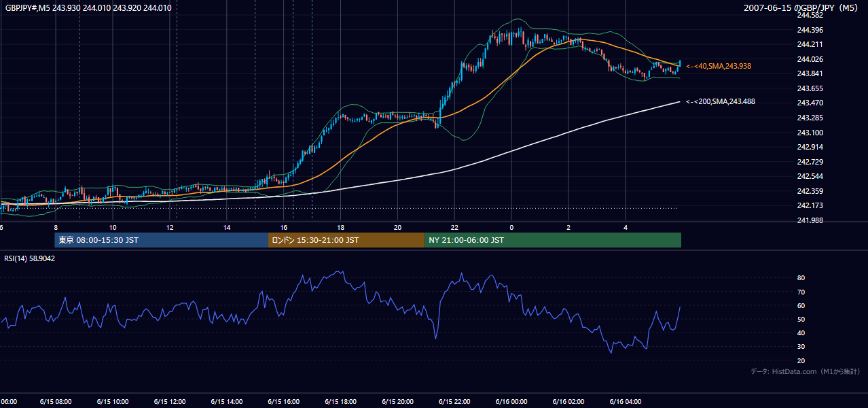This screenshot has height=408, width=868.
Task: Click price level 242.544 on the axis
Action: coord(810,176)
